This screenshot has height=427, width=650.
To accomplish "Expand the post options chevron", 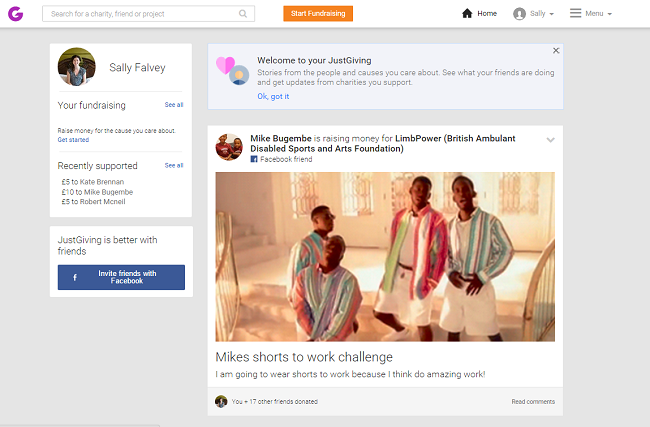I will pos(551,140).
